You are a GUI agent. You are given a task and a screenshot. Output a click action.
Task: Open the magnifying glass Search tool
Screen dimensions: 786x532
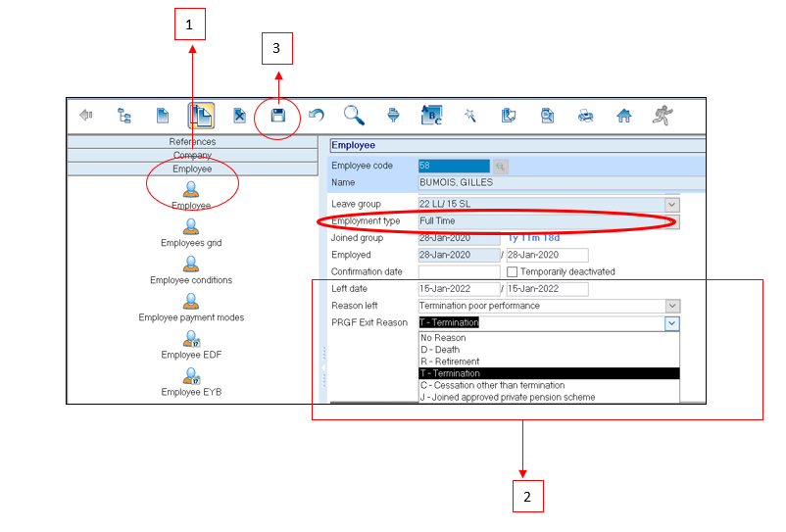[x=354, y=115]
